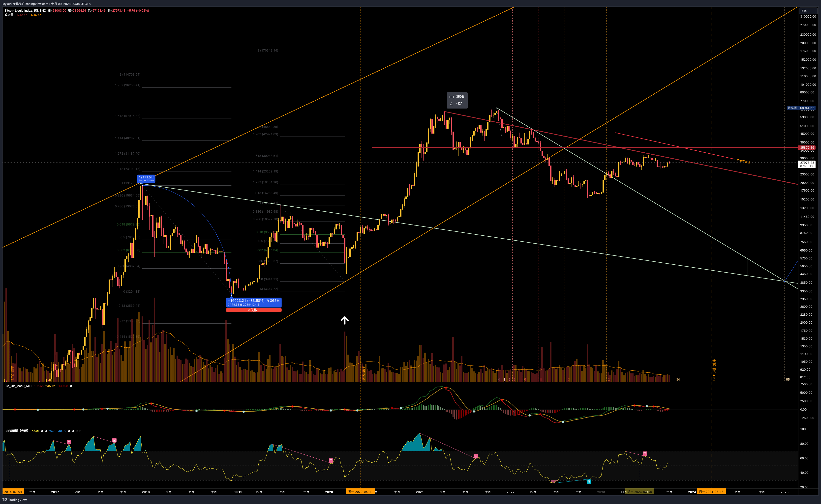Screen dimensions: 821x504
Task: Click the large white up-arrow marker
Action: coord(344,320)
